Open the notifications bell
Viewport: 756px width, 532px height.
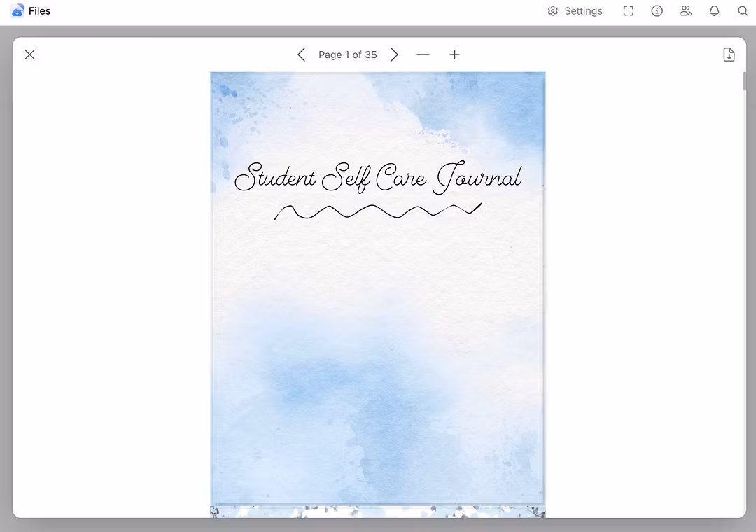(714, 11)
